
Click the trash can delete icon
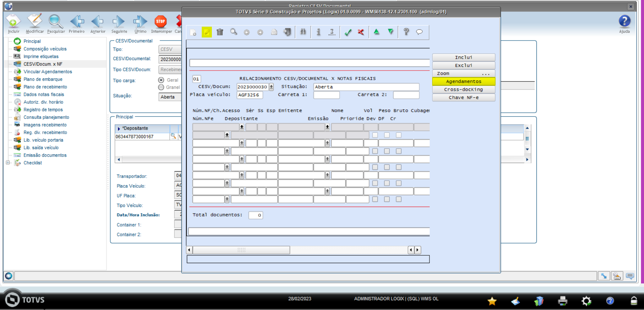pyautogui.click(x=220, y=32)
